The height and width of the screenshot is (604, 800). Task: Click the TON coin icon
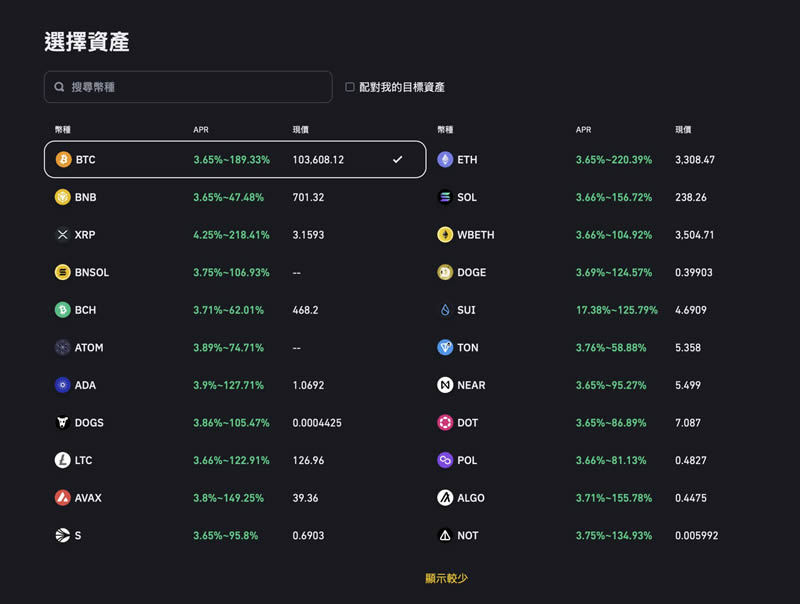coord(445,348)
